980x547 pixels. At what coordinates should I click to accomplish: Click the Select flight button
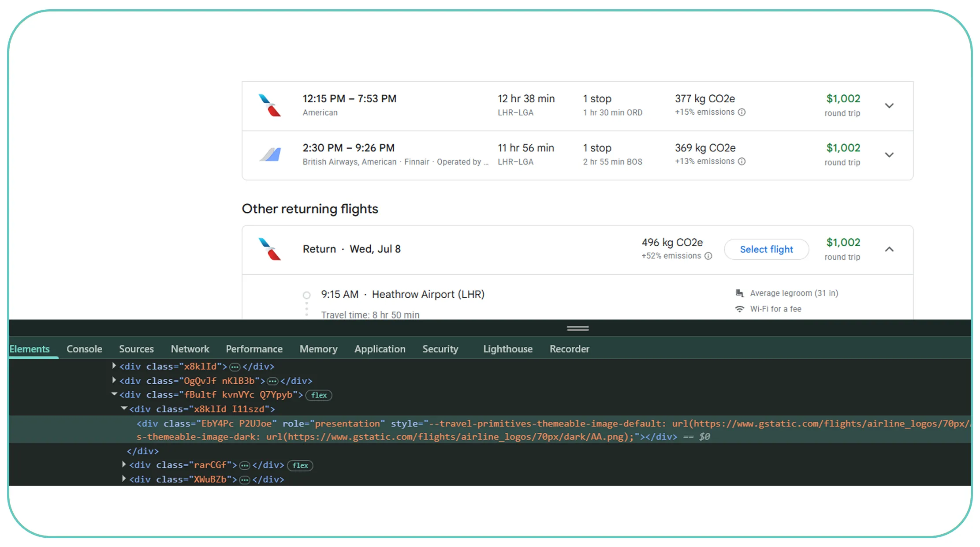pos(767,250)
